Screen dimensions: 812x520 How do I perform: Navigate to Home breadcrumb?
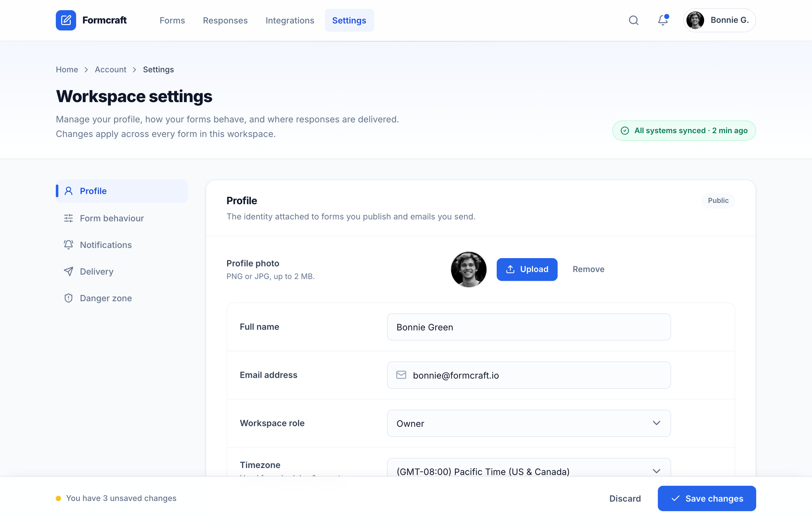pyautogui.click(x=67, y=69)
